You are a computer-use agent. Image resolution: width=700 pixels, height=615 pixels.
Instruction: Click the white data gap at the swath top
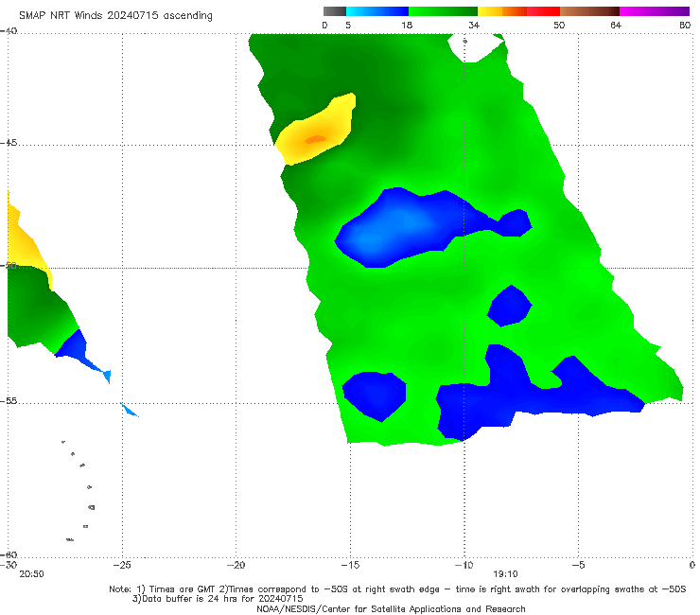point(476,47)
